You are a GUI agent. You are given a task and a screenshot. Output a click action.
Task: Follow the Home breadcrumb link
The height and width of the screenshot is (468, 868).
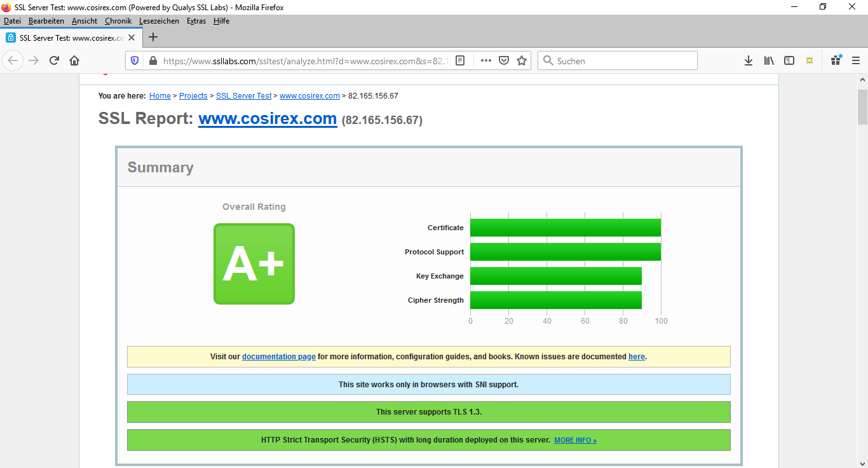(160, 96)
